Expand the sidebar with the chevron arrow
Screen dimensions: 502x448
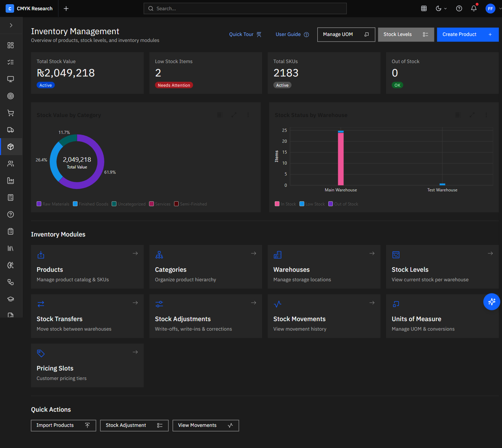(x=11, y=25)
